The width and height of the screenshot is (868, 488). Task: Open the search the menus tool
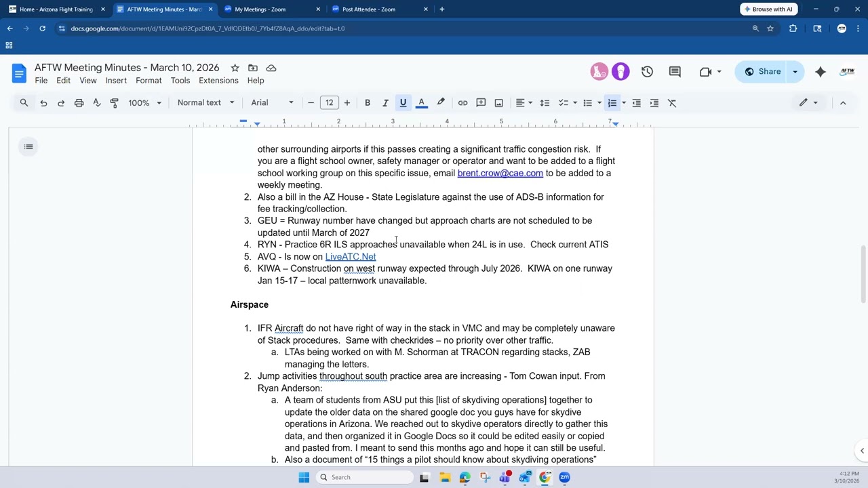(x=24, y=103)
